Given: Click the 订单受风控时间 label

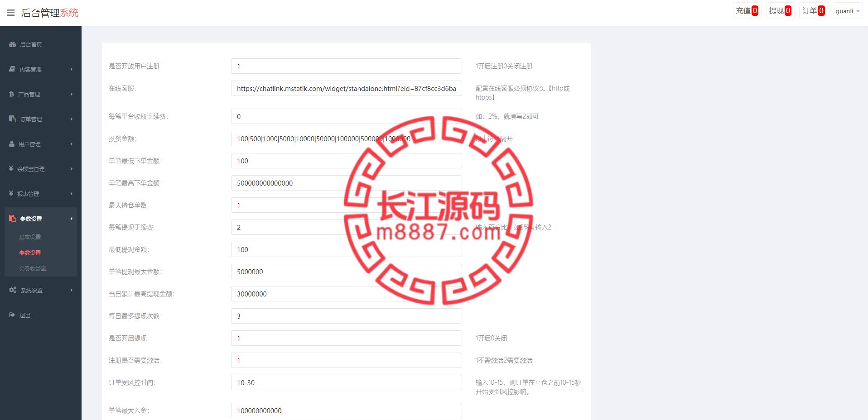Looking at the screenshot, I should point(132,382).
